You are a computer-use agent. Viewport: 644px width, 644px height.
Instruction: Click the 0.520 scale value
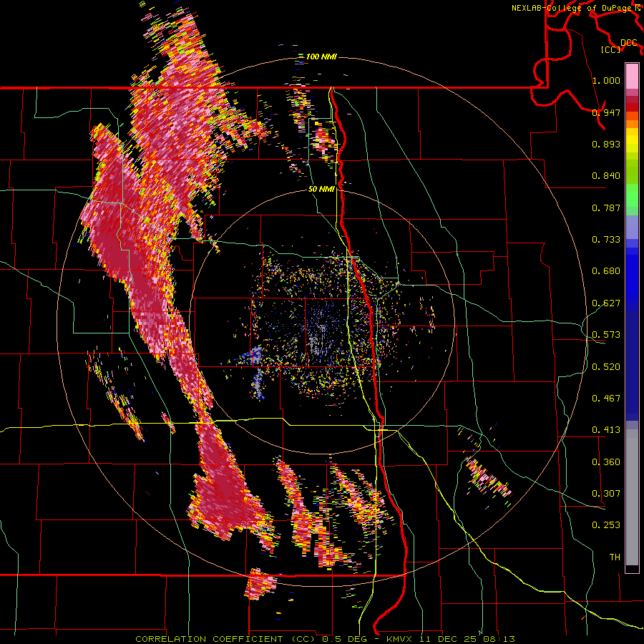pyautogui.click(x=606, y=367)
